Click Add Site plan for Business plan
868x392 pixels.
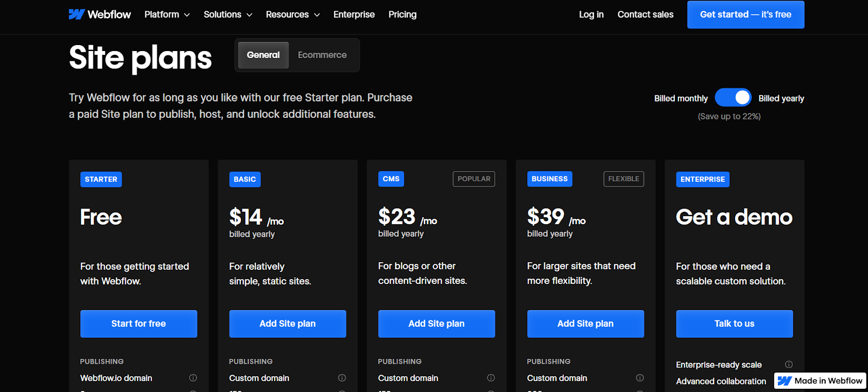tap(585, 324)
